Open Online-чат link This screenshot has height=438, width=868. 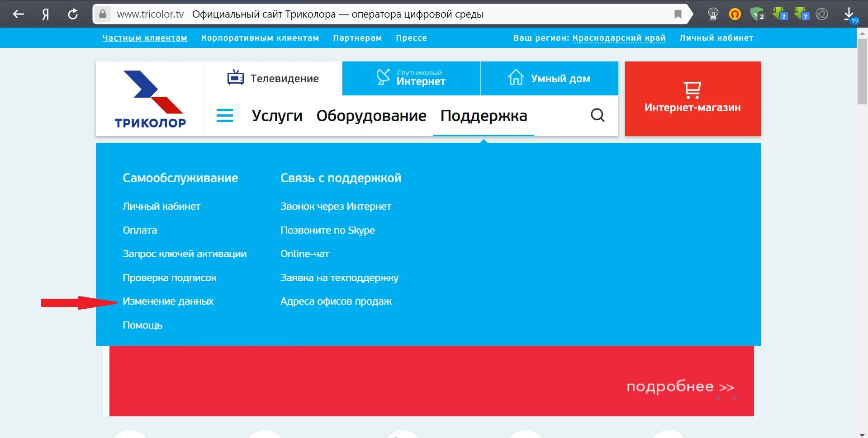click(x=305, y=254)
